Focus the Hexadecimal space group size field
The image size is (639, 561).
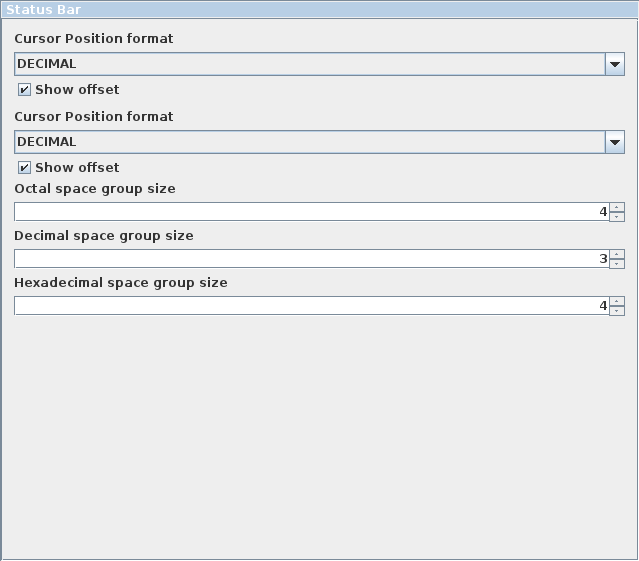[x=312, y=306]
